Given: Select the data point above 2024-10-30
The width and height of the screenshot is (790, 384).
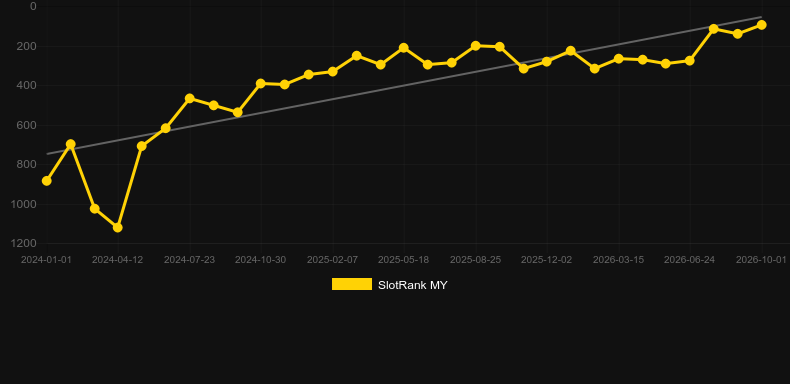Looking at the screenshot, I should pos(260,83).
